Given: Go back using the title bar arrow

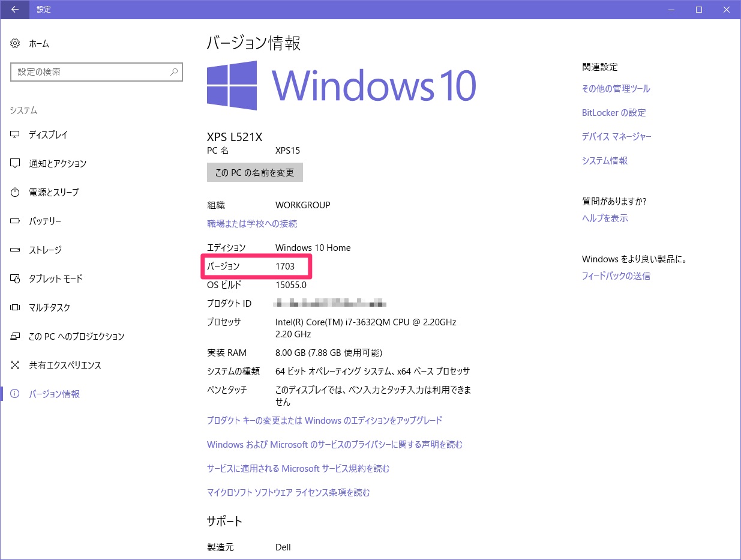Looking at the screenshot, I should pos(14,10).
